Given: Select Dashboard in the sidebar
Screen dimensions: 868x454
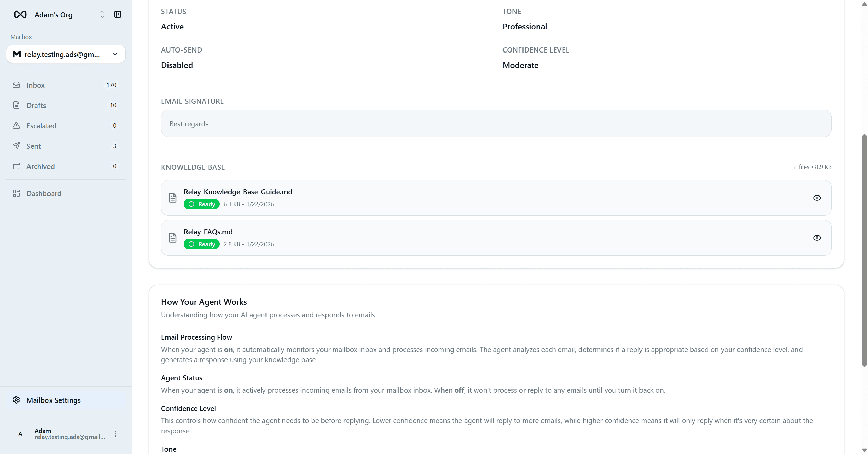Looking at the screenshot, I should pos(44,193).
